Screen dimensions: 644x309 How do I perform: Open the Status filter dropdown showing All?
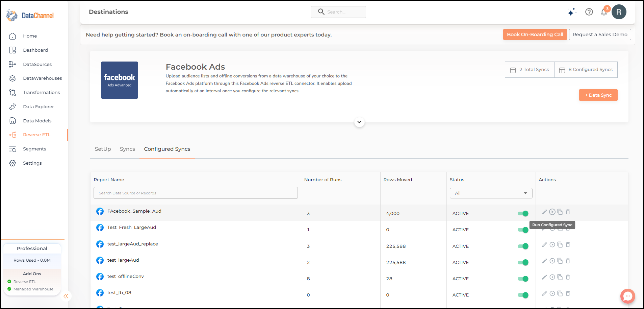pyautogui.click(x=491, y=193)
